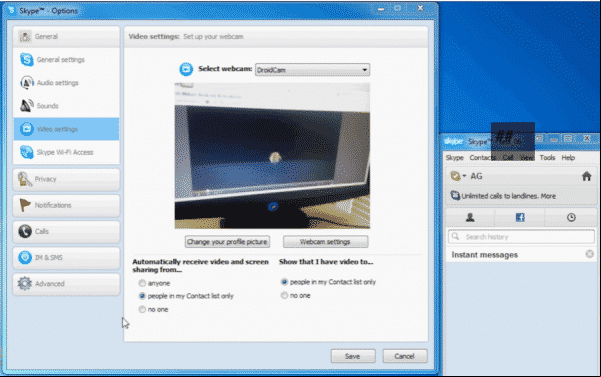Select 'anyone' for receiving video
This screenshot has width=601, height=377.
[x=142, y=283]
